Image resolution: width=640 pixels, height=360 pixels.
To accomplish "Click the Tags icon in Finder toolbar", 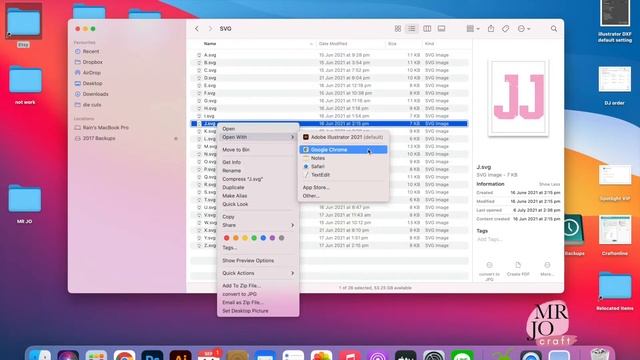I will pyautogui.click(x=505, y=29).
